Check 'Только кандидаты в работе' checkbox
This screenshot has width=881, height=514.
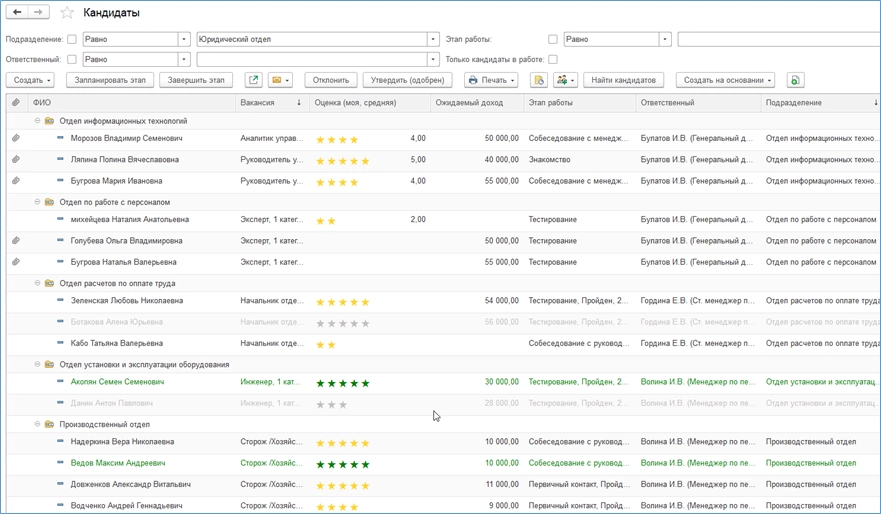pos(553,60)
